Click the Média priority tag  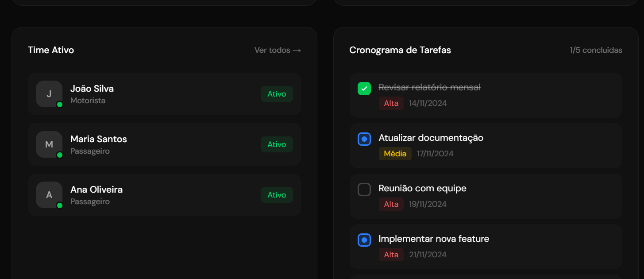click(395, 154)
